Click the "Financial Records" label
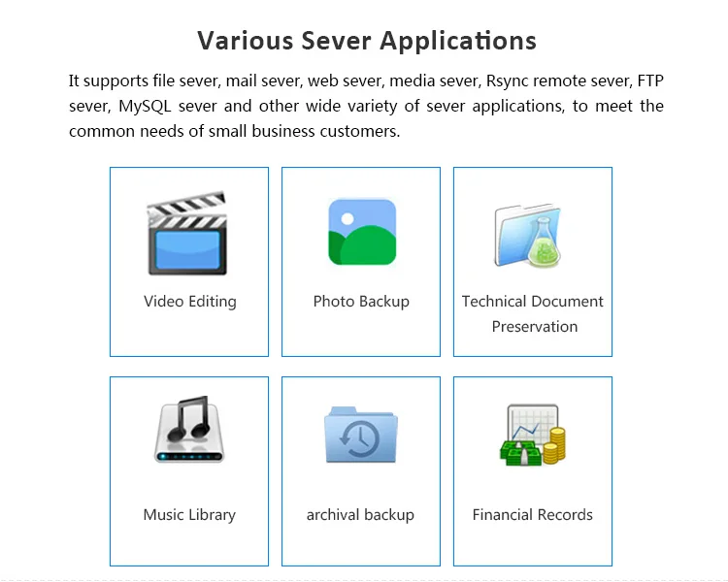The height and width of the screenshot is (582, 728). (x=533, y=515)
